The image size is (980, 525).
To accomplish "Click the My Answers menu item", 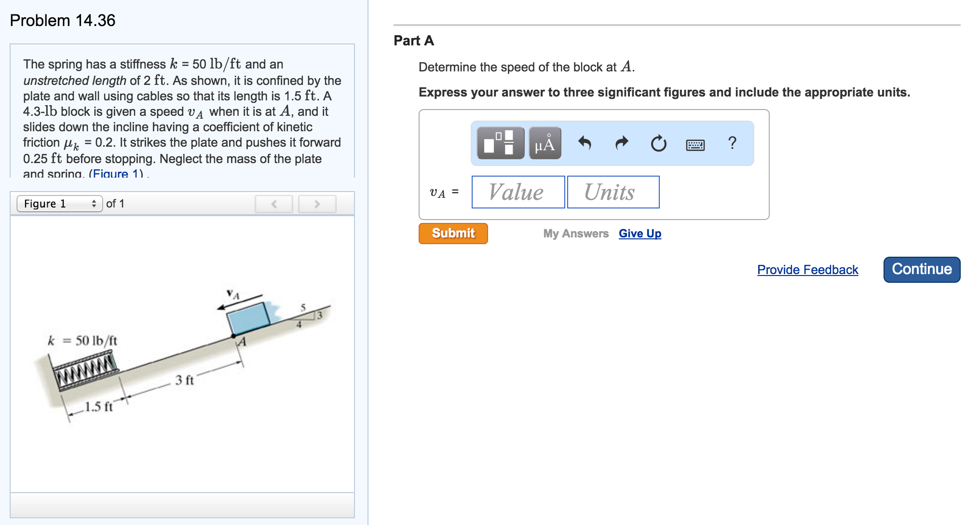I will (x=575, y=234).
